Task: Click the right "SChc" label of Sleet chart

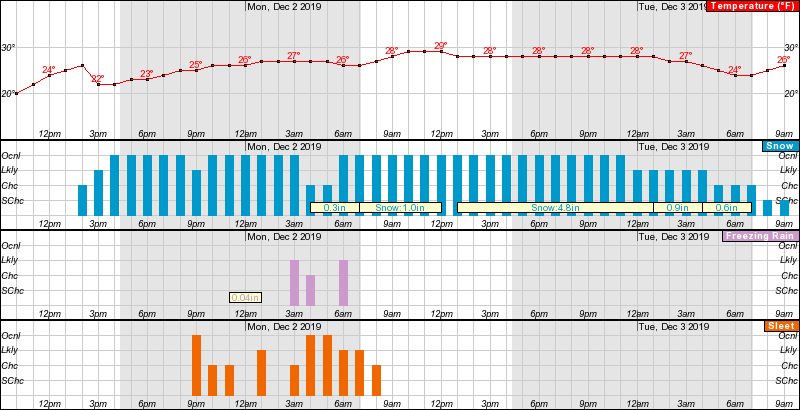Action: [788, 381]
